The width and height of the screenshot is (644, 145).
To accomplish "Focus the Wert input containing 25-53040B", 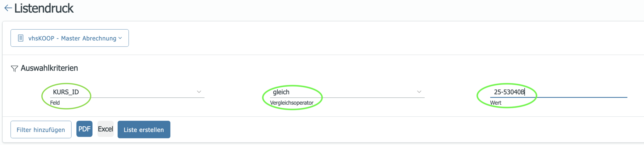I will 558,92.
